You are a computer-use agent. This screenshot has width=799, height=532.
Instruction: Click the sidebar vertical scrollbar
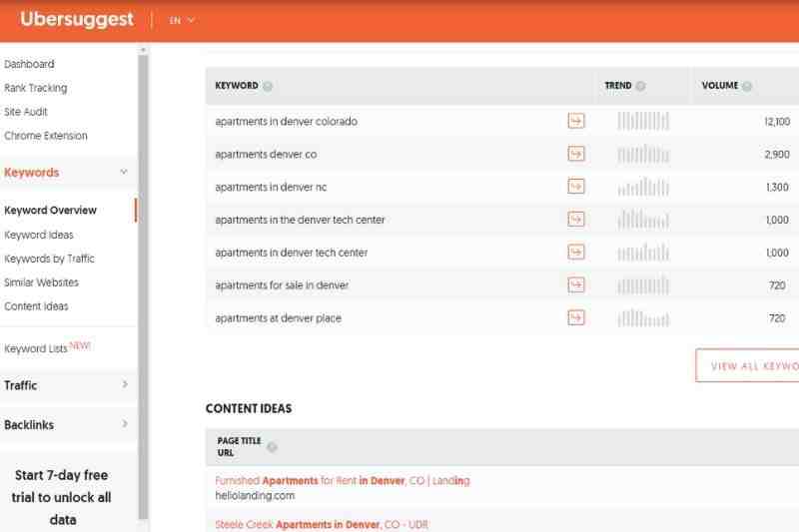coord(143,279)
